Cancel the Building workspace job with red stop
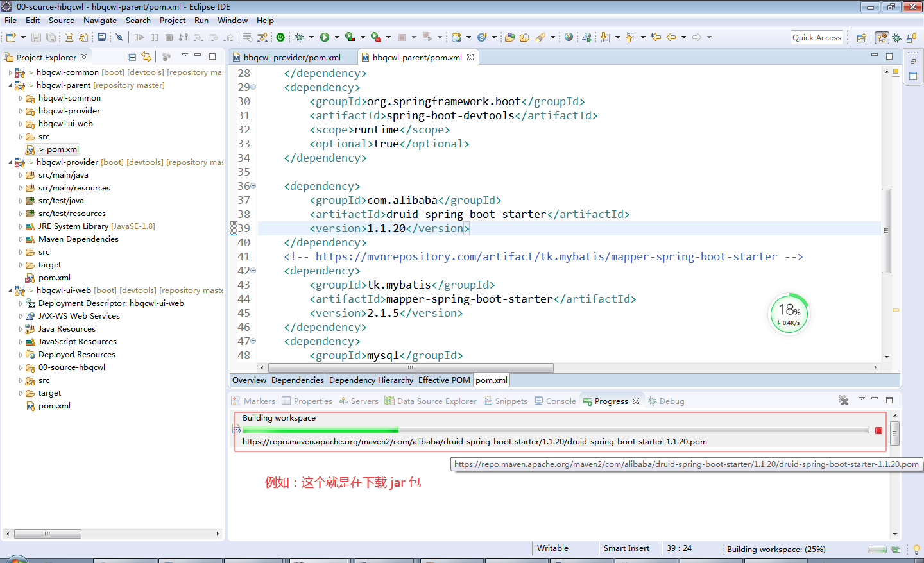This screenshot has width=924, height=563. (x=878, y=431)
